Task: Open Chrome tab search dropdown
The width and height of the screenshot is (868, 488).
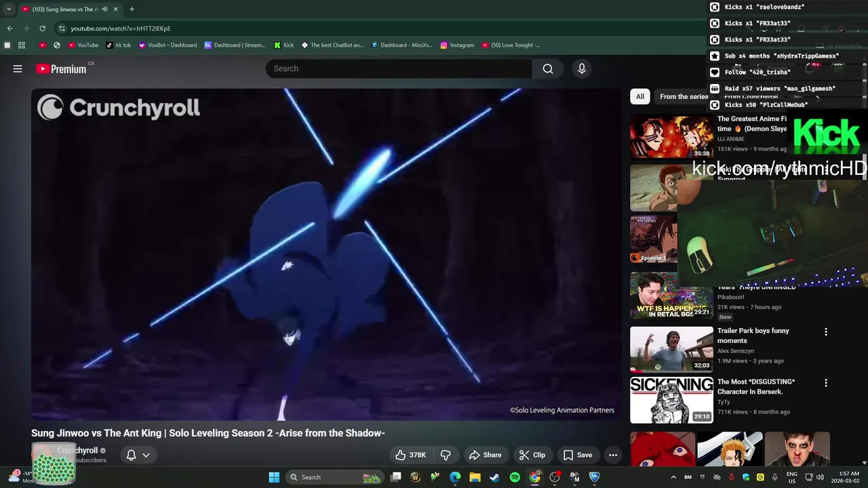Action: click(x=8, y=9)
